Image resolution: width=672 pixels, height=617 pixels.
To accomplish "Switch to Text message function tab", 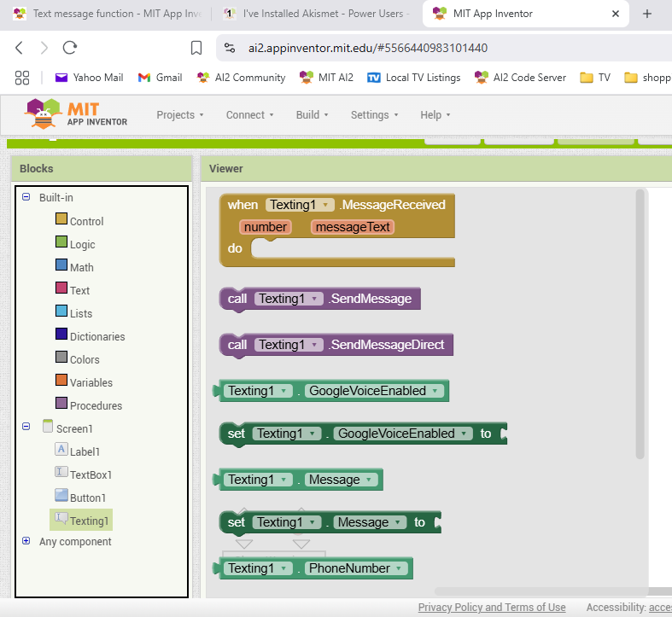I will tap(107, 14).
